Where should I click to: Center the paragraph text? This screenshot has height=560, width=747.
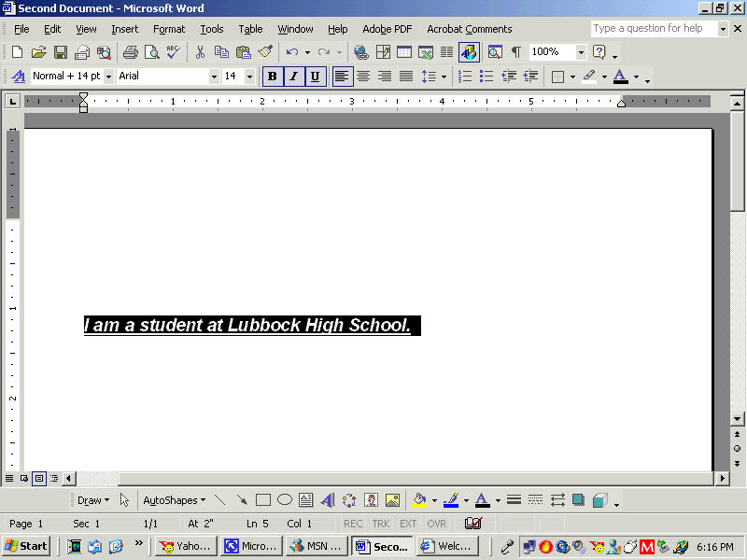coord(363,77)
